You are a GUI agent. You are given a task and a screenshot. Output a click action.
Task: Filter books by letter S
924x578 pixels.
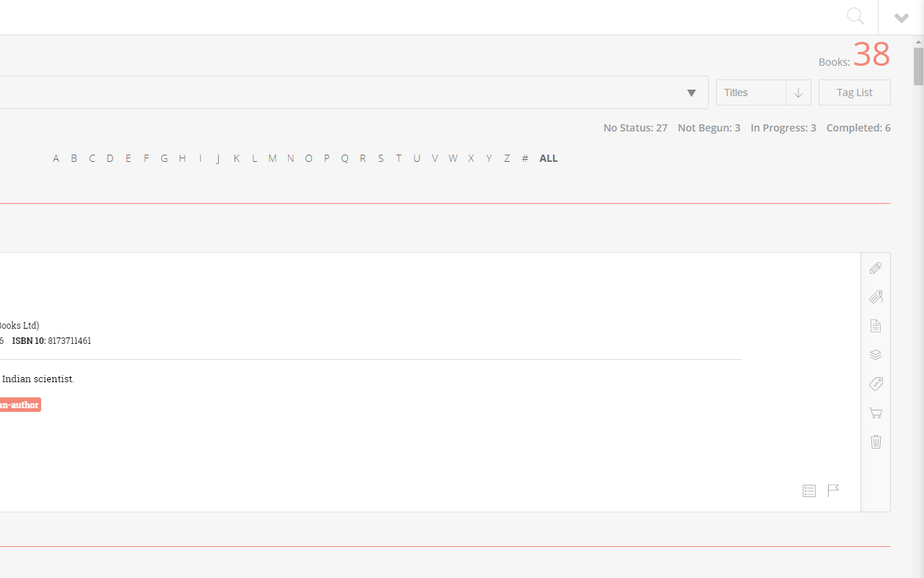pos(380,158)
